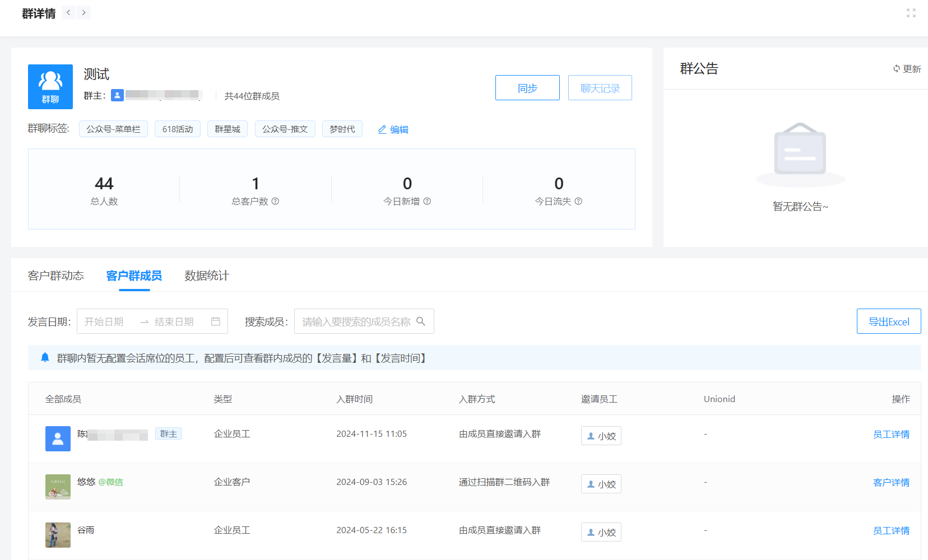Click the 群主 badge next to 陈
The image size is (928, 560).
click(x=168, y=434)
